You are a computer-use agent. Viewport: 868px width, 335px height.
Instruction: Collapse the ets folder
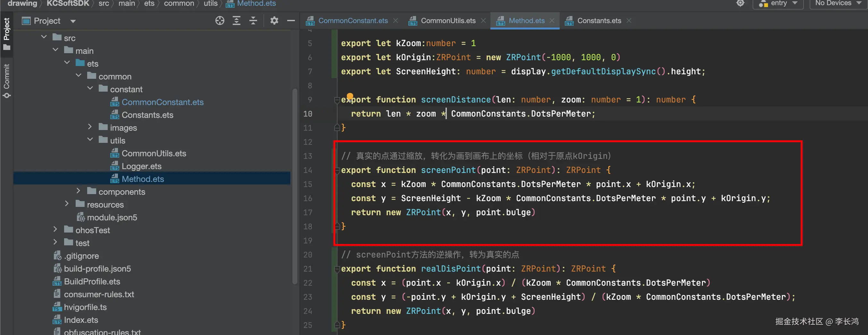(x=67, y=63)
